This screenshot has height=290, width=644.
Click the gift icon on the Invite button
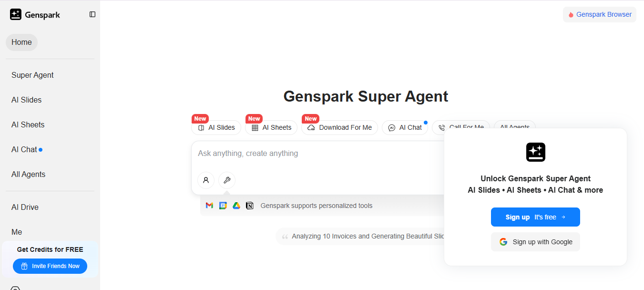point(24,266)
